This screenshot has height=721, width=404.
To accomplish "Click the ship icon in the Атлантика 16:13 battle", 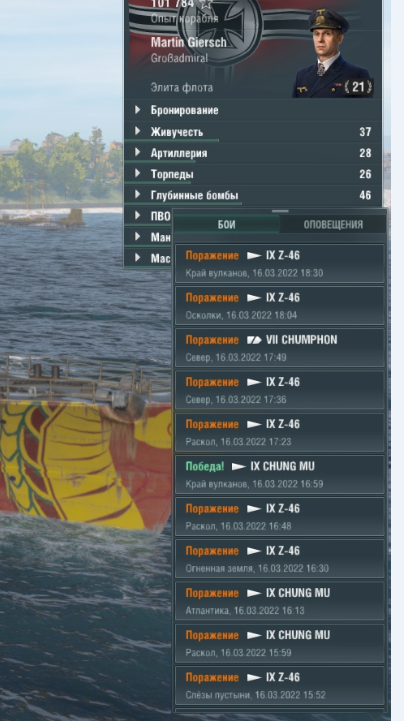I will coord(254,594).
